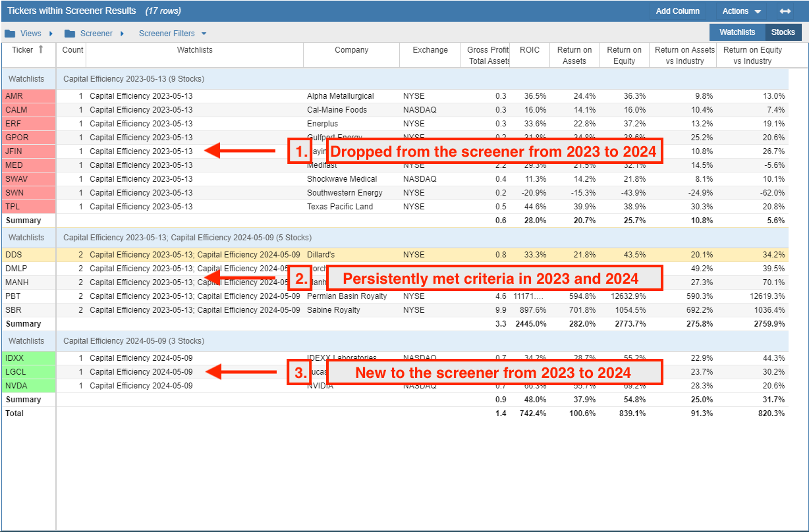Switch to the Stocks view toggle
Image resolution: width=809 pixels, height=532 pixels.
[x=783, y=32]
